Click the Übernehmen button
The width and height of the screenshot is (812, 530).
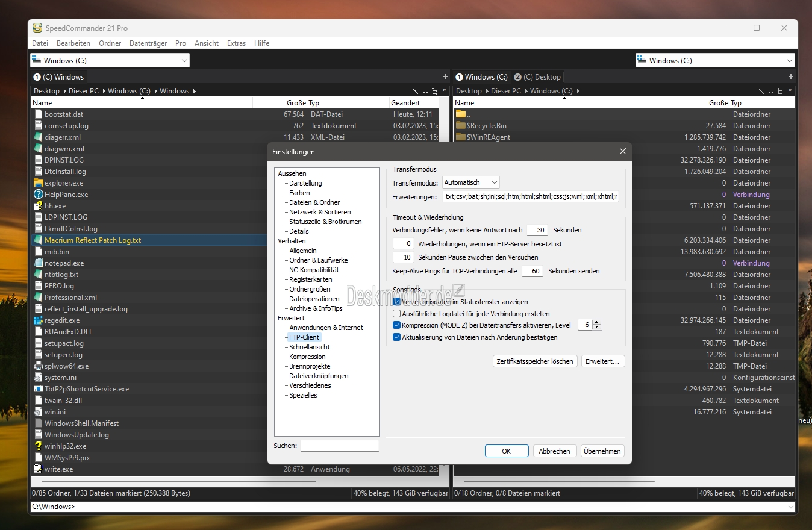[602, 450]
